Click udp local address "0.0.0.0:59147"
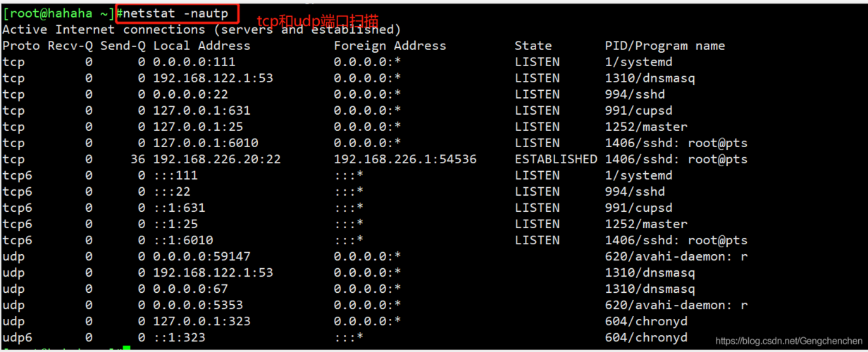The height and width of the screenshot is (352, 868). point(201,256)
